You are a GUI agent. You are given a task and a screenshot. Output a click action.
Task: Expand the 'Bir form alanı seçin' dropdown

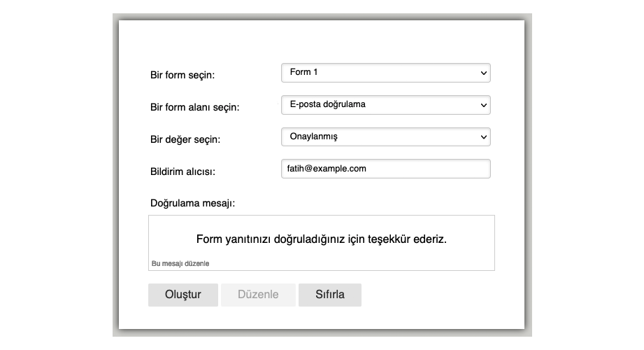(x=385, y=105)
